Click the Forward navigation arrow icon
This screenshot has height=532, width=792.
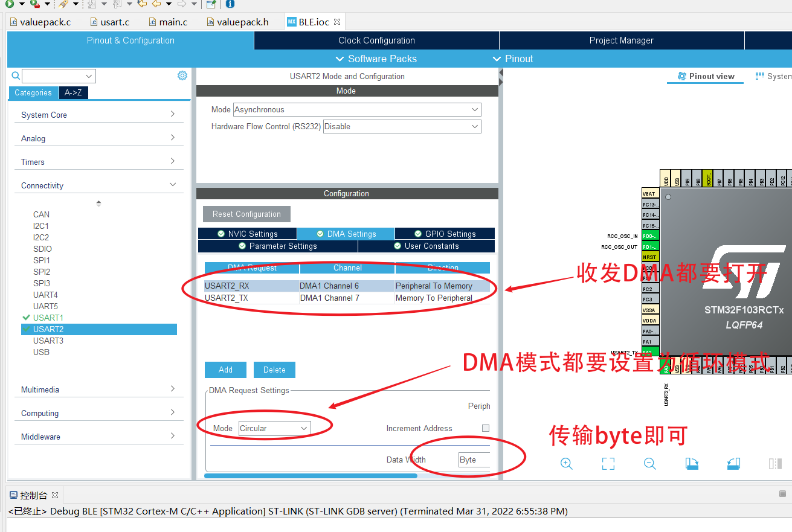click(x=181, y=4)
